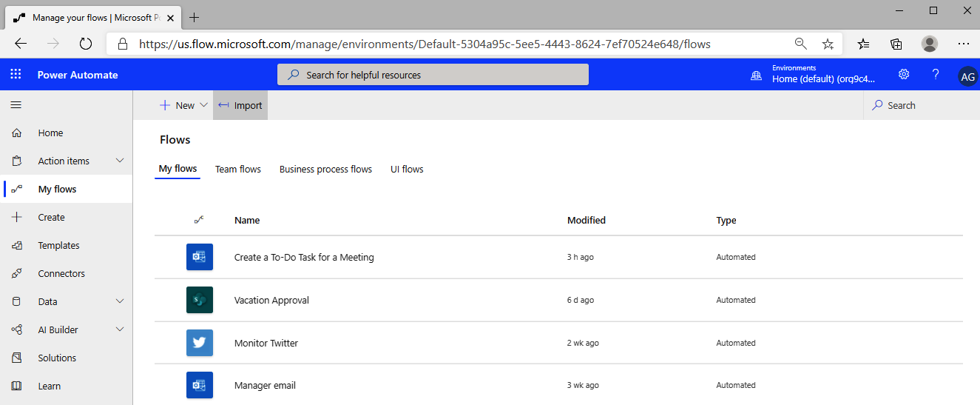Viewport: 980px width, 405px height.
Task: Click the flows Search field
Action: click(x=921, y=105)
